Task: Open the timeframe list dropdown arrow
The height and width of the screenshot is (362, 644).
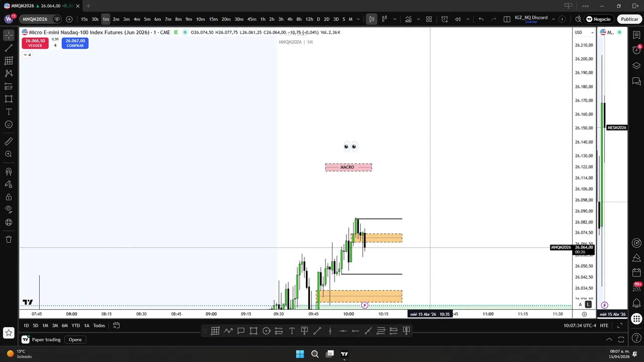Action: pyautogui.click(x=358, y=19)
